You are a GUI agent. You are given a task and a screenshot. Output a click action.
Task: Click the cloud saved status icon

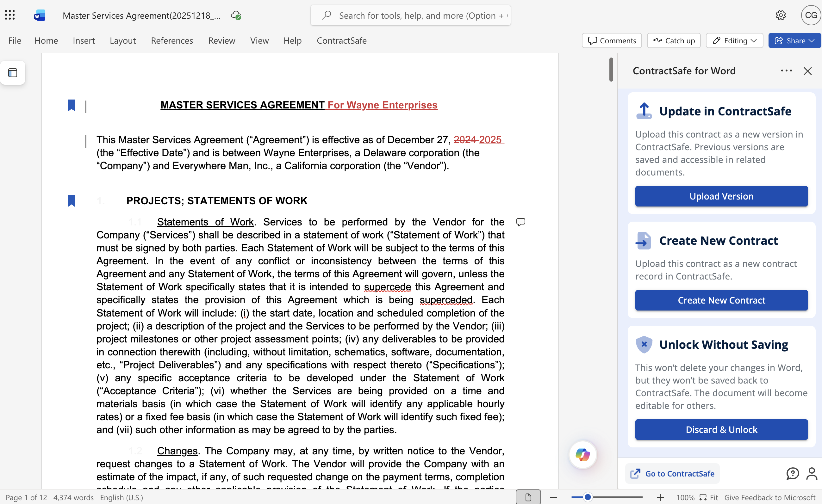(x=236, y=15)
